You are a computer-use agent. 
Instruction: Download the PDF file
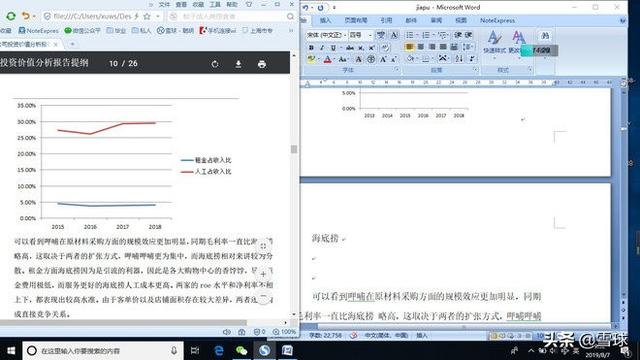coord(238,64)
